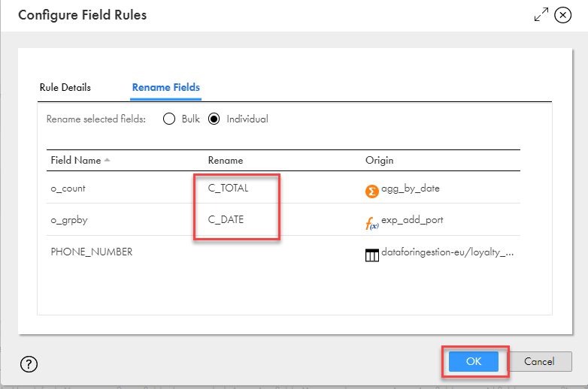Edit the C_DATE rename field
This screenshot has height=389, width=588.
point(226,220)
